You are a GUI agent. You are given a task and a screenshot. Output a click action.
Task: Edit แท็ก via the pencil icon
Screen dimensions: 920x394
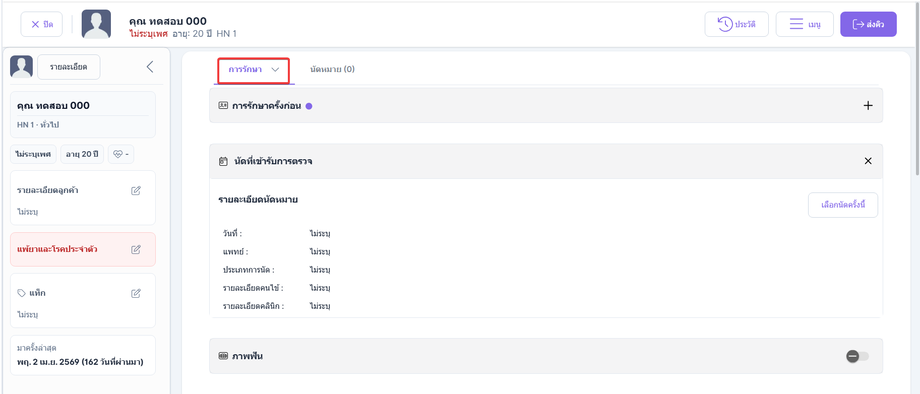point(136,293)
